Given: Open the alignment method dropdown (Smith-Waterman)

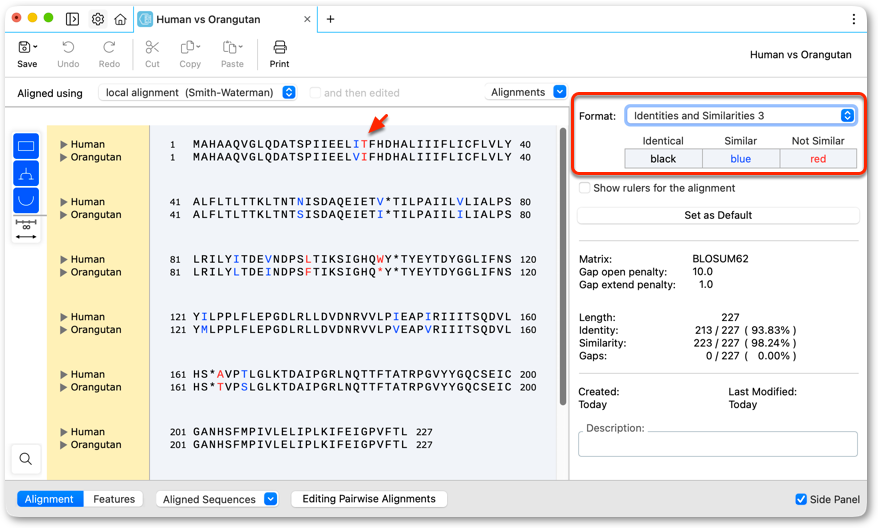Looking at the screenshot, I should 198,92.
